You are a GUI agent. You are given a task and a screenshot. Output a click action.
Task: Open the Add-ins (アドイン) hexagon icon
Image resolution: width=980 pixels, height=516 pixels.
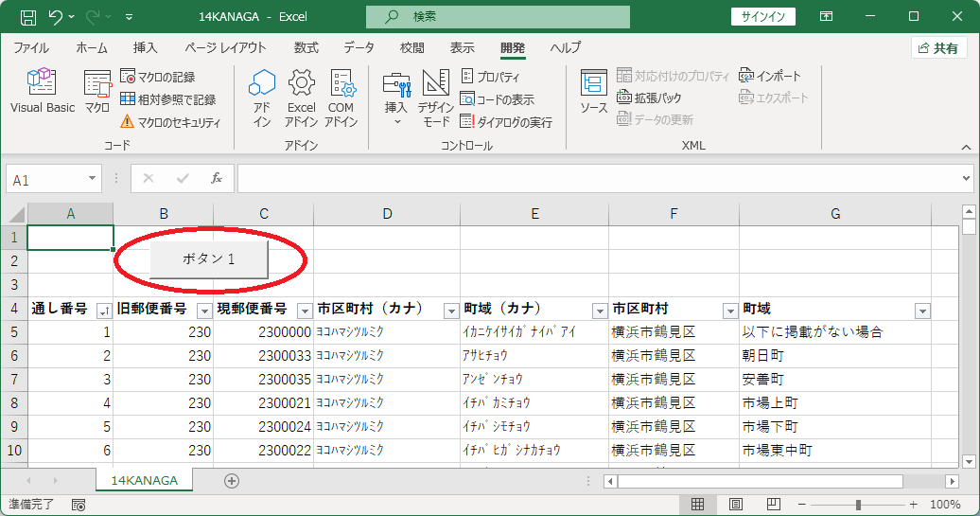262,98
